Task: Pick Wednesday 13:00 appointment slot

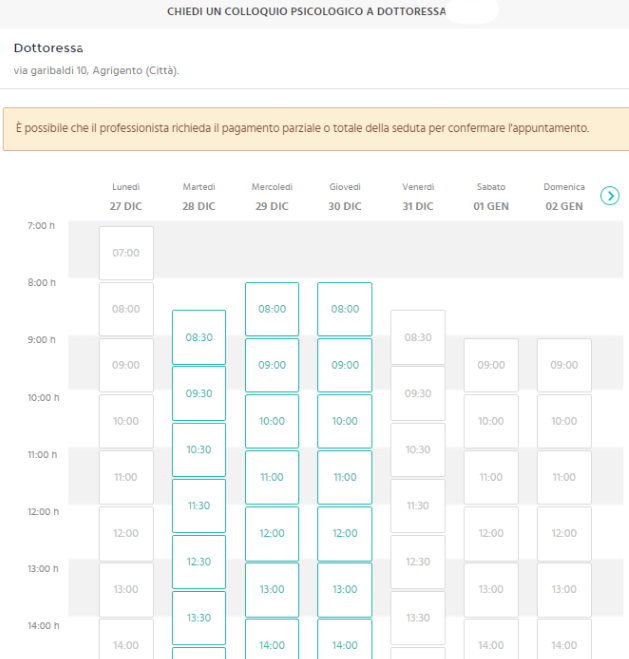Action: coord(272,589)
